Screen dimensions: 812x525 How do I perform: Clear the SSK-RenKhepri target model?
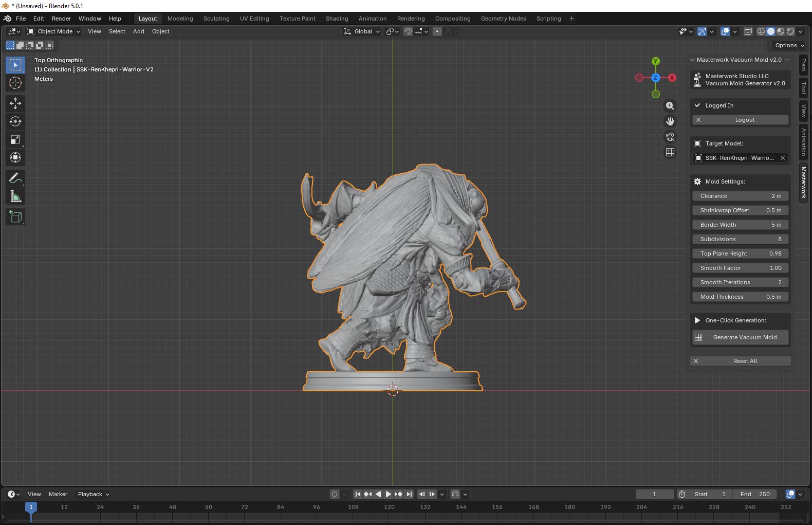point(783,158)
